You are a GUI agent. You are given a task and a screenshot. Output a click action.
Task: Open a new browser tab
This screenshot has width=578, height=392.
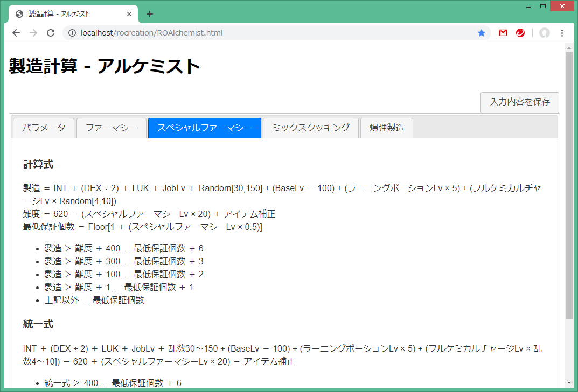coord(150,14)
